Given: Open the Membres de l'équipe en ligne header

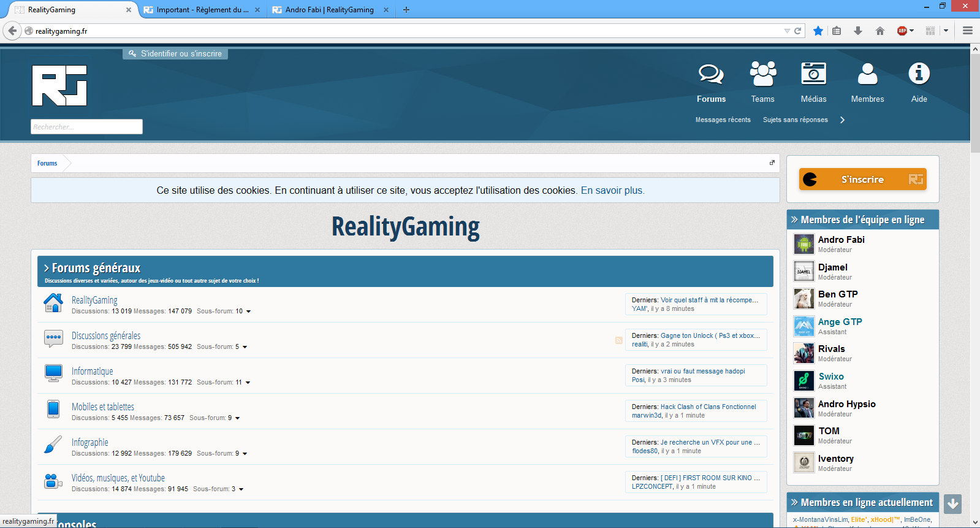Looking at the screenshot, I should tap(862, 220).
